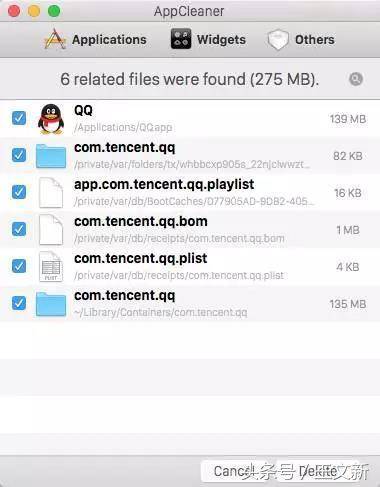Toggle checkbox for com.tencent.qq.bom
Viewport: 380px width, 487px height.
tap(19, 229)
